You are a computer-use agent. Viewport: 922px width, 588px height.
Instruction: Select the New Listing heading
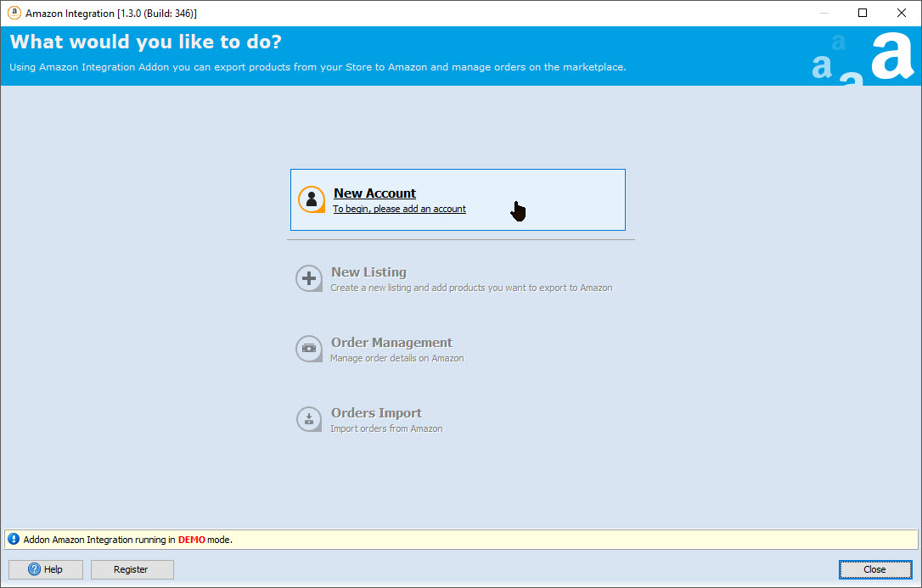pyautogui.click(x=368, y=272)
